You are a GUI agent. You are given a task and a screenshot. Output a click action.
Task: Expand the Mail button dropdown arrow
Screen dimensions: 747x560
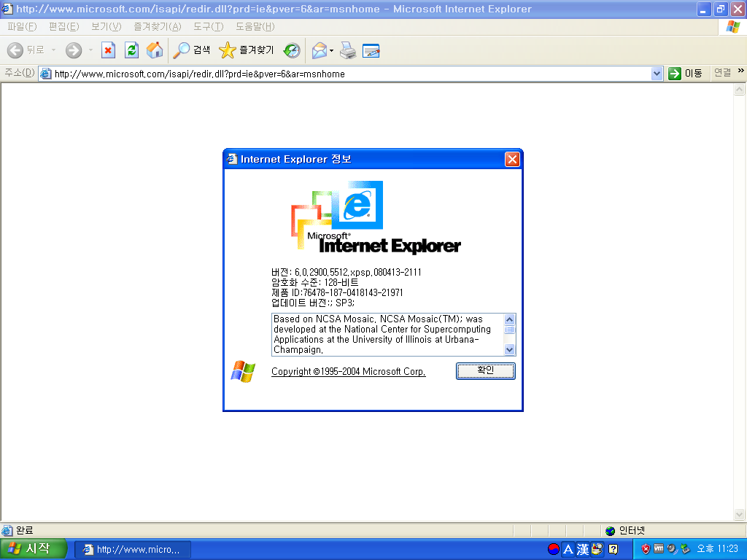coord(332,50)
